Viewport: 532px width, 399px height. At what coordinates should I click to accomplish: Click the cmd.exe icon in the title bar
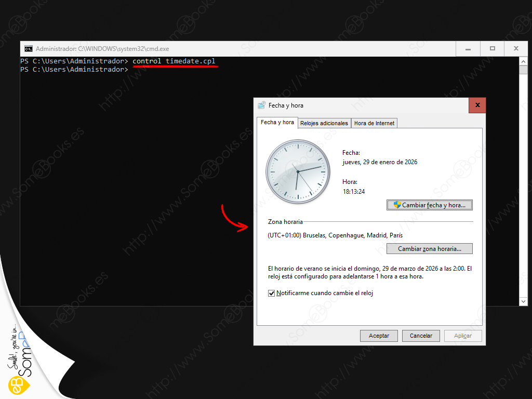point(29,49)
